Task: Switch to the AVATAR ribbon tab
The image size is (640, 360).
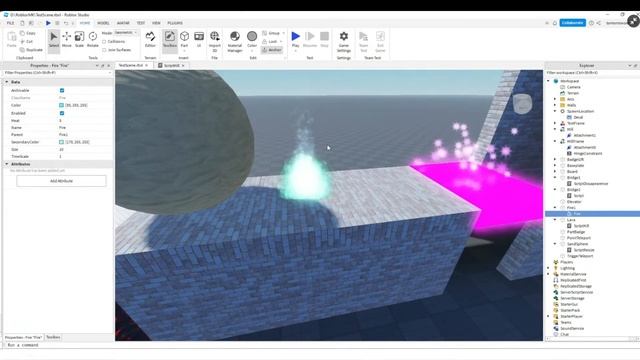Action: point(123,23)
